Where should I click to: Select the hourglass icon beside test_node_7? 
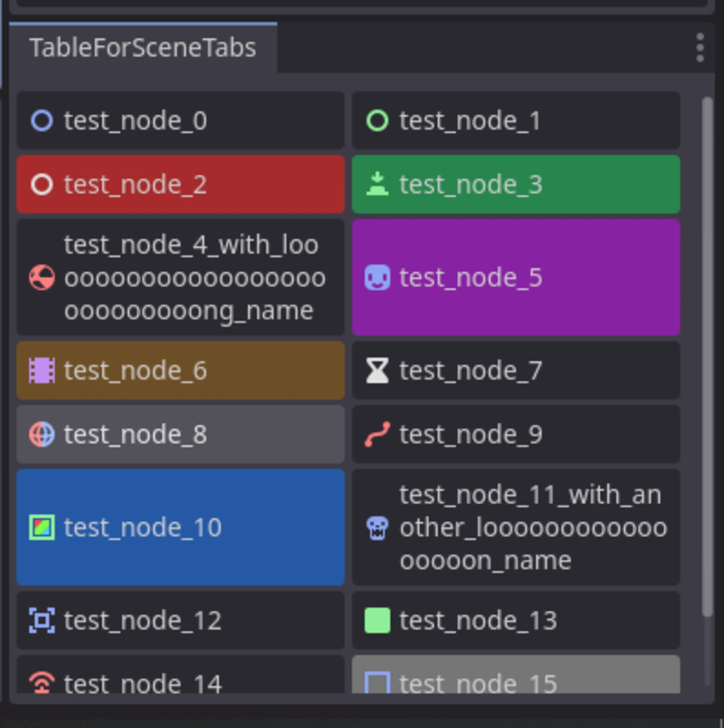(x=378, y=370)
